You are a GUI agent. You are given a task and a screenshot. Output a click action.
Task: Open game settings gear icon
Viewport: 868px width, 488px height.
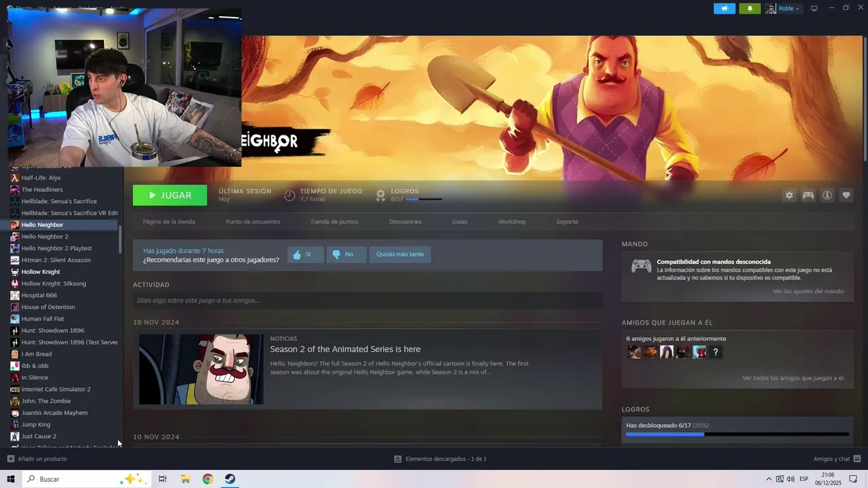coord(789,195)
